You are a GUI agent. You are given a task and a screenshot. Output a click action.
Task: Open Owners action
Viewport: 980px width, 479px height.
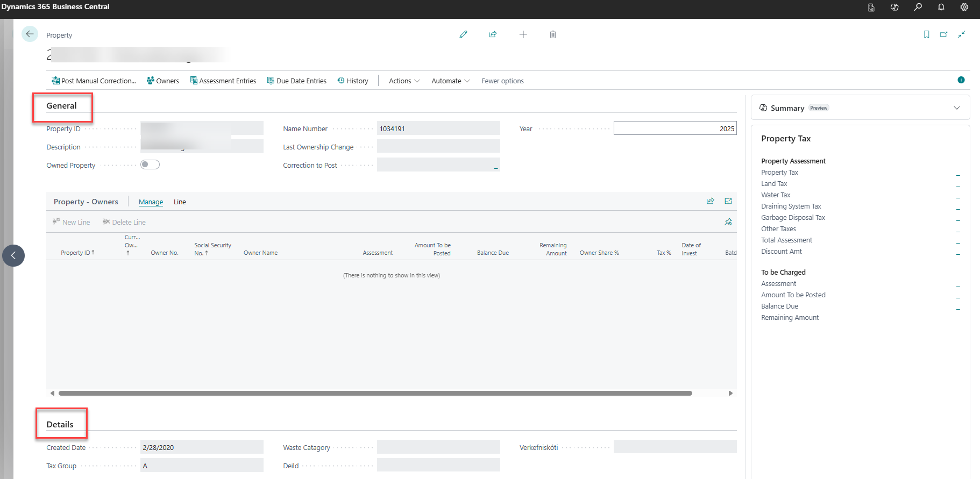click(163, 81)
